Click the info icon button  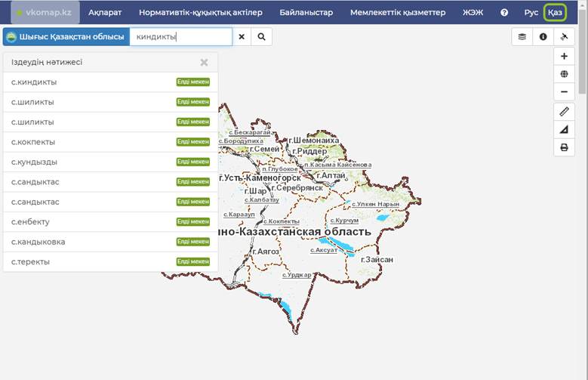(543, 36)
